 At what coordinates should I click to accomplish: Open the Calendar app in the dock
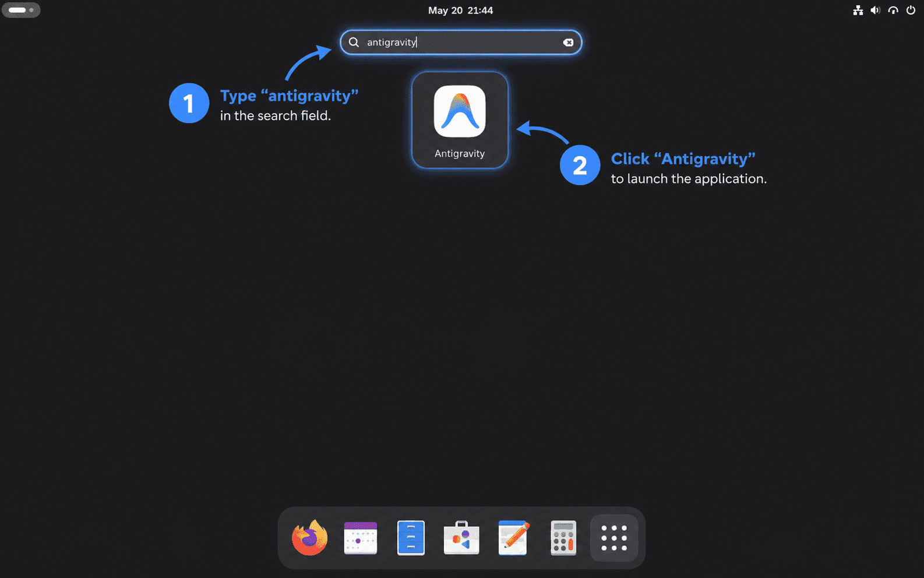361,538
